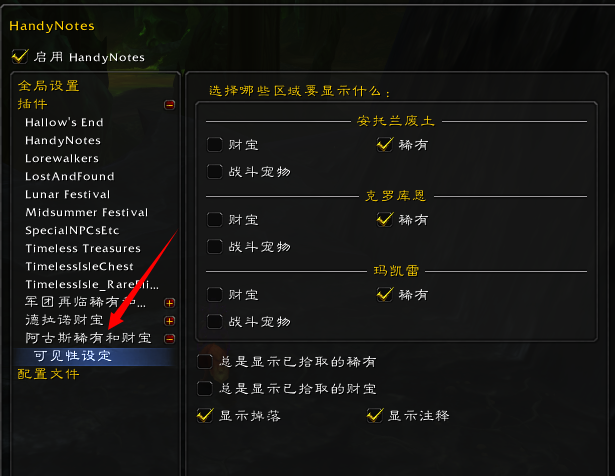Collapse 阿古斯稀有和财宝 minus icon

pyautogui.click(x=169, y=338)
